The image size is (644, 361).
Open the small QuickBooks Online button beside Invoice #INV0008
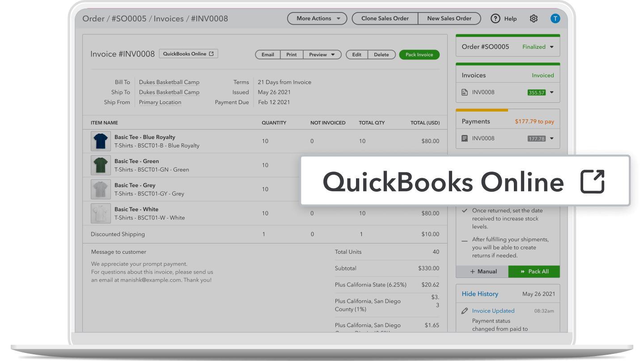coord(188,54)
